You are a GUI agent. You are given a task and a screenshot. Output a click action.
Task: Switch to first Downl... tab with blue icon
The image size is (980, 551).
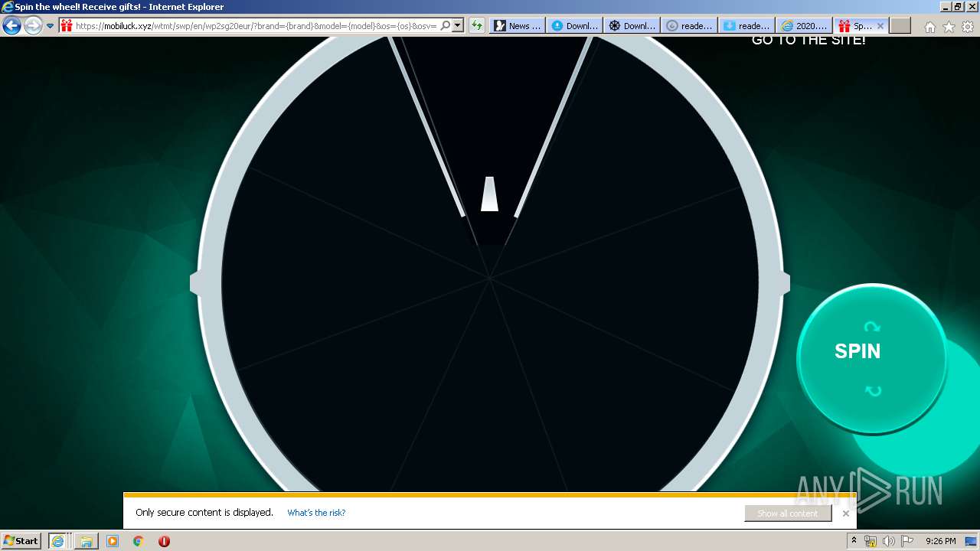(x=574, y=25)
